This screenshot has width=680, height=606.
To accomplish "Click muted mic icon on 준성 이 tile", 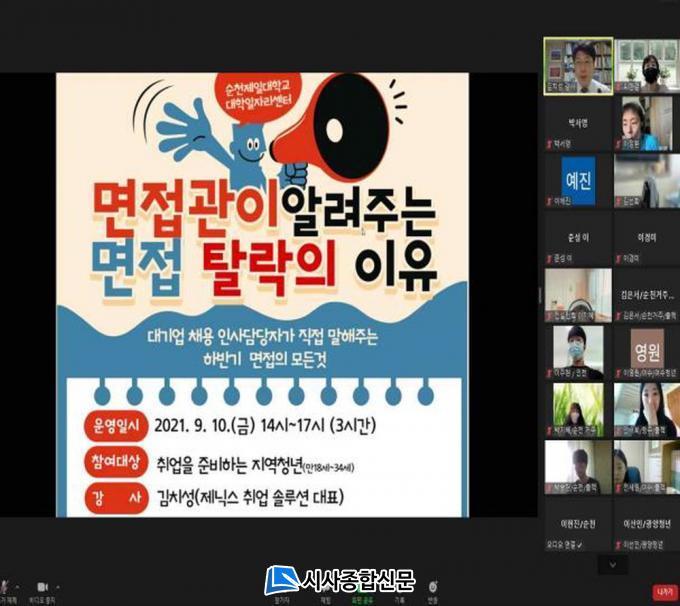I will click(x=549, y=259).
